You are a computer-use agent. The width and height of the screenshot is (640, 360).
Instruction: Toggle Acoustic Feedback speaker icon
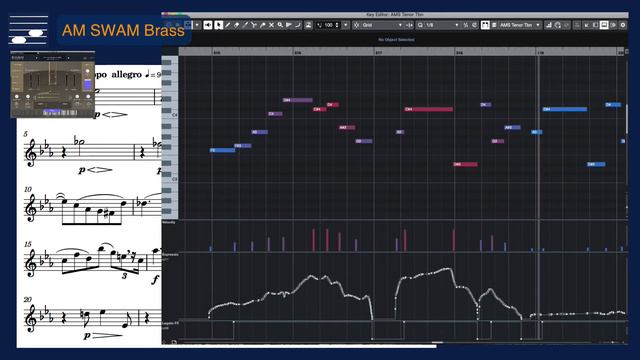tap(208, 25)
